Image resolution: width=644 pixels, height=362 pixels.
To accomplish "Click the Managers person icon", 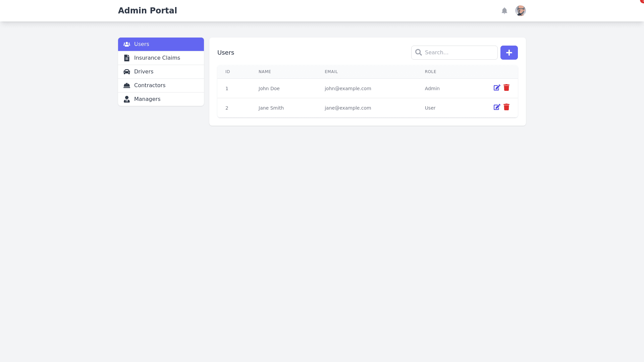I will click(126, 99).
